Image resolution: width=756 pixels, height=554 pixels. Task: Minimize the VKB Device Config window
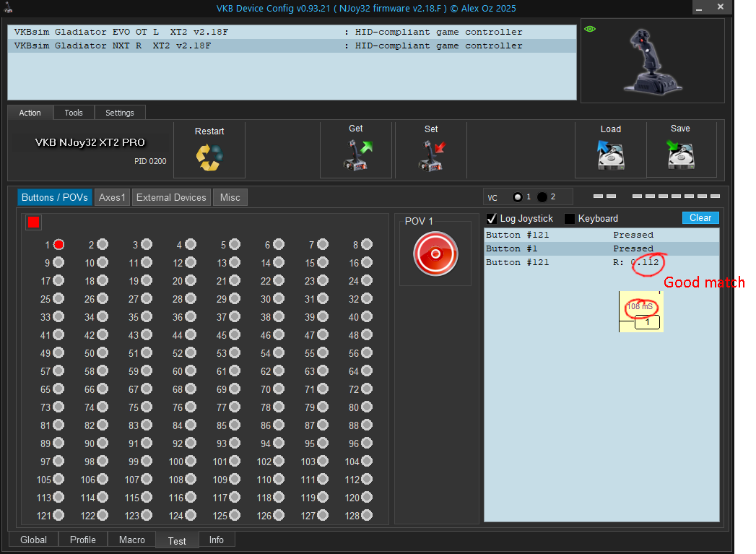[699, 8]
